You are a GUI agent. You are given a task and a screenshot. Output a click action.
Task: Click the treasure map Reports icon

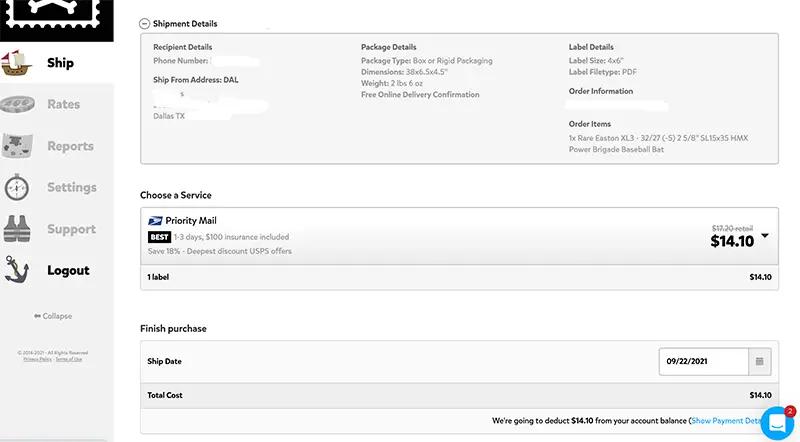pyautogui.click(x=17, y=146)
